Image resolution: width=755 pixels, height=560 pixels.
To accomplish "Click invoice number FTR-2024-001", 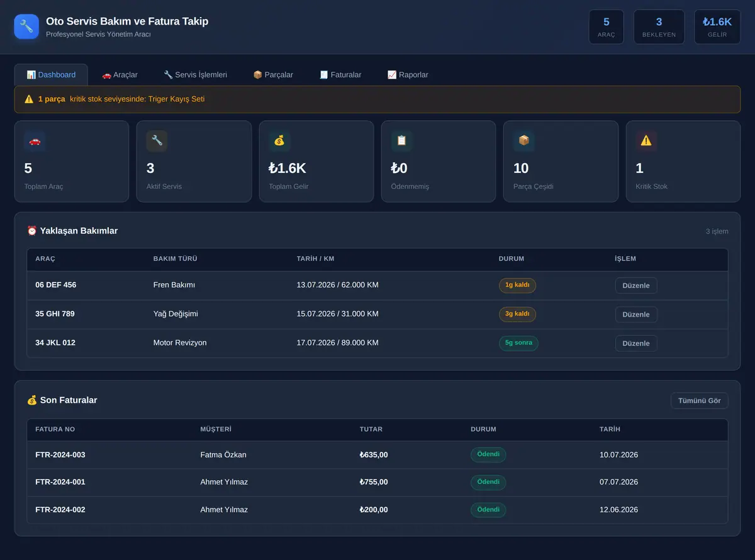I will [x=60, y=482].
